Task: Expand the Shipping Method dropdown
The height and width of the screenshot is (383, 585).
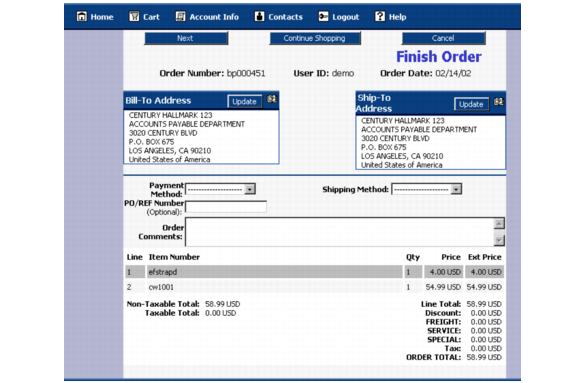Action: pos(426,189)
